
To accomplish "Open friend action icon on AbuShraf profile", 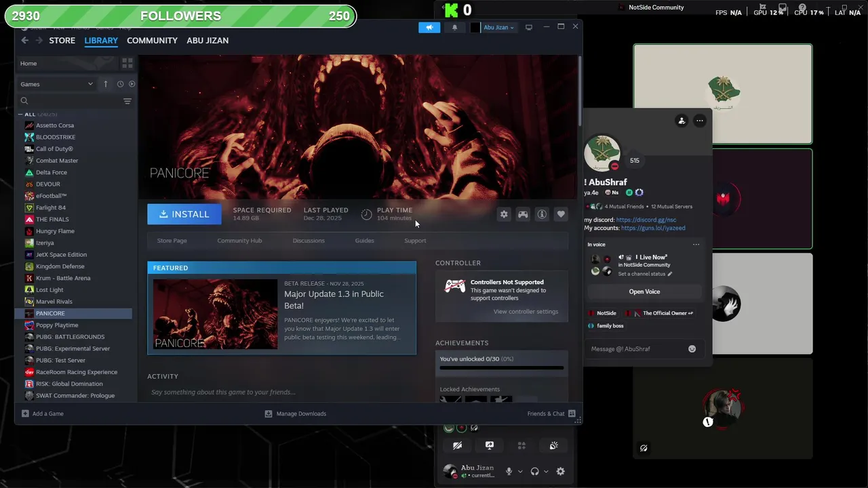I will (682, 121).
